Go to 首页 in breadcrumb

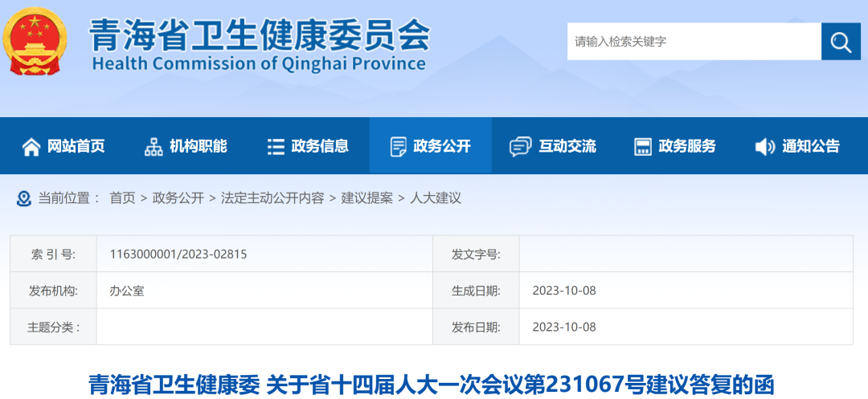point(122,198)
